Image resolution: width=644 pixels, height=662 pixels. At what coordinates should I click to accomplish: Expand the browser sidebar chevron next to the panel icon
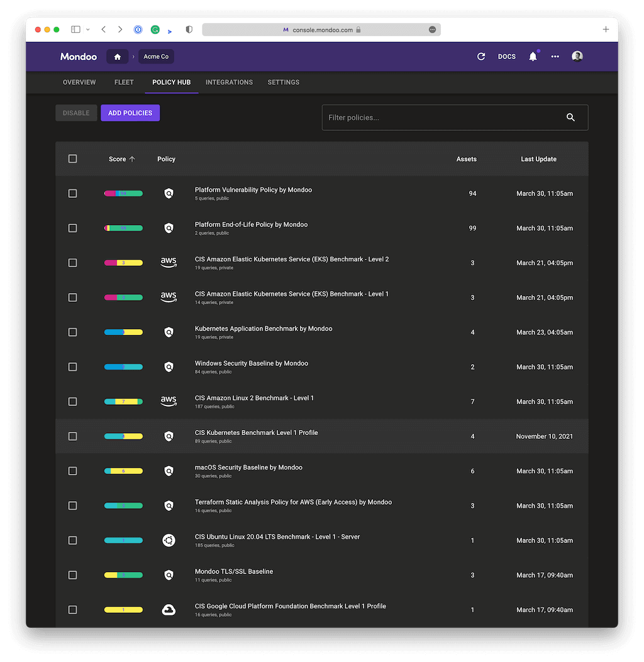88,29
